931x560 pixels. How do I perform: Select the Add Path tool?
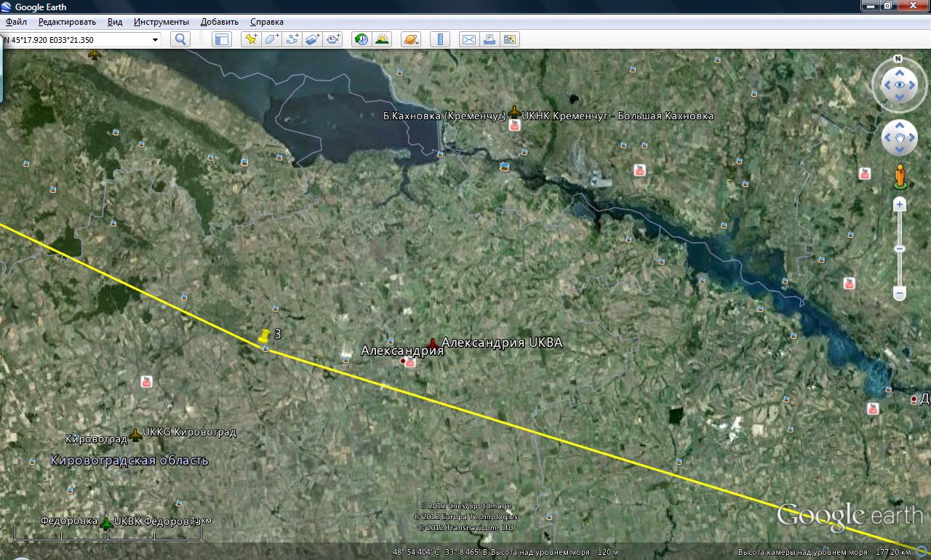[x=292, y=39]
